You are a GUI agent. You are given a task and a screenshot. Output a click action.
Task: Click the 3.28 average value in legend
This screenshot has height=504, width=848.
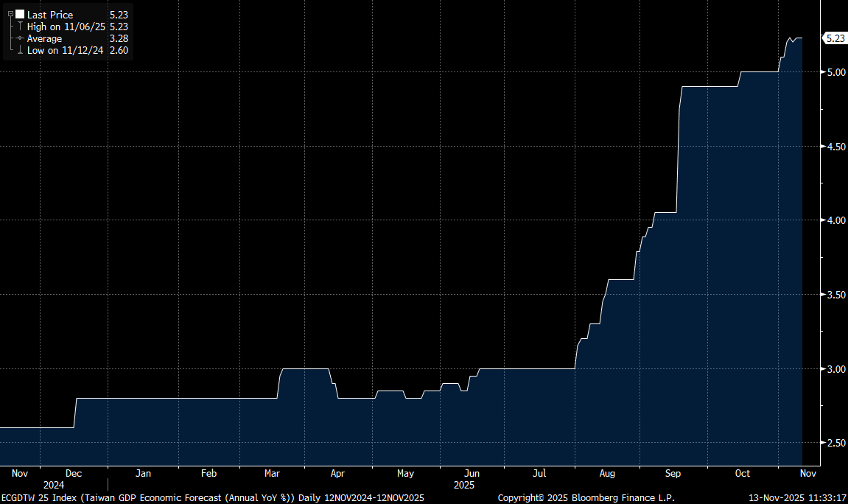pyautogui.click(x=119, y=38)
